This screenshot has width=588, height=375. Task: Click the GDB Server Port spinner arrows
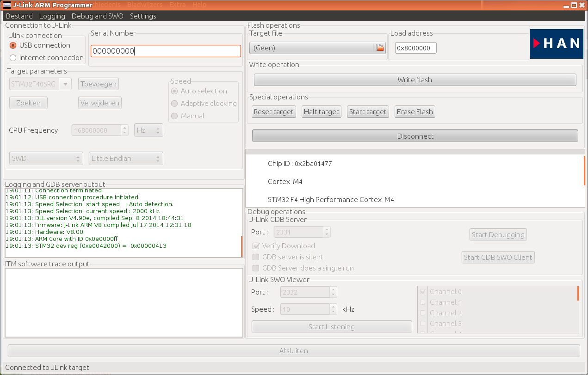pyautogui.click(x=327, y=232)
